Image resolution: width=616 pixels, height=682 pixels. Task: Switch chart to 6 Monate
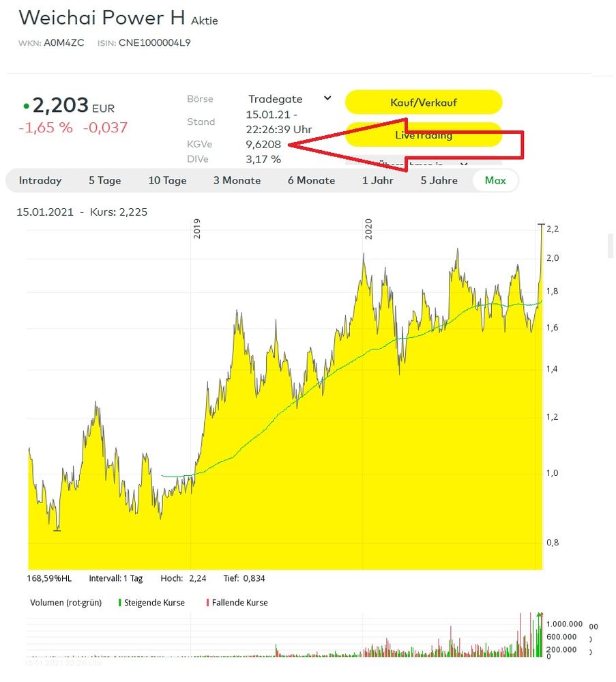311,181
